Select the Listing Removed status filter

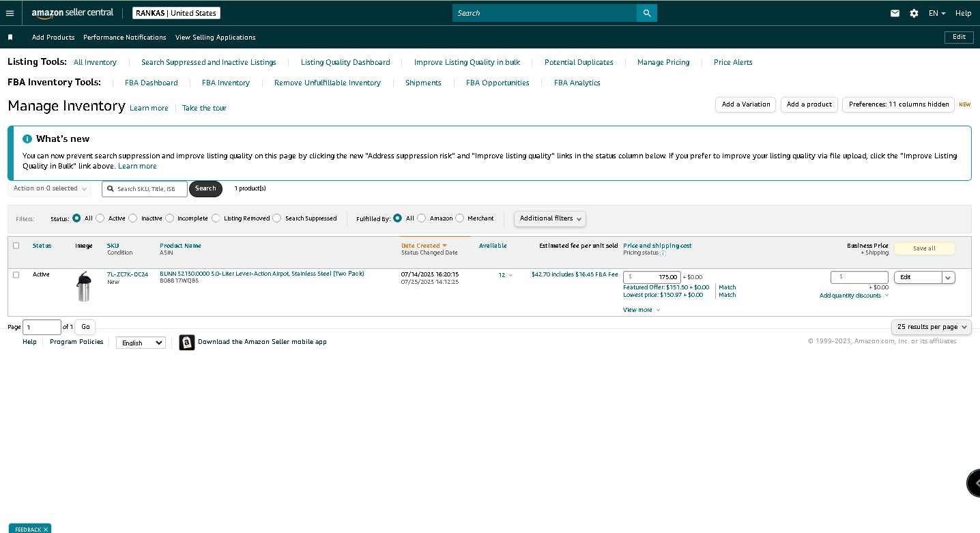(216, 218)
